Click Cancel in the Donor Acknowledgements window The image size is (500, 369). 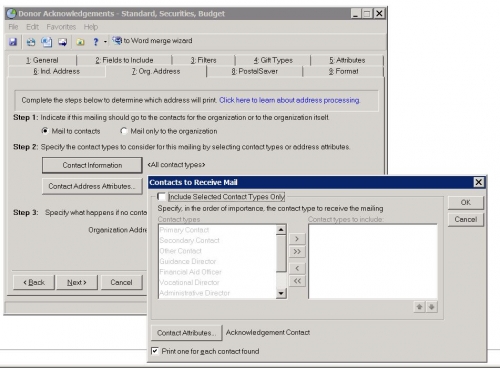coord(122,283)
